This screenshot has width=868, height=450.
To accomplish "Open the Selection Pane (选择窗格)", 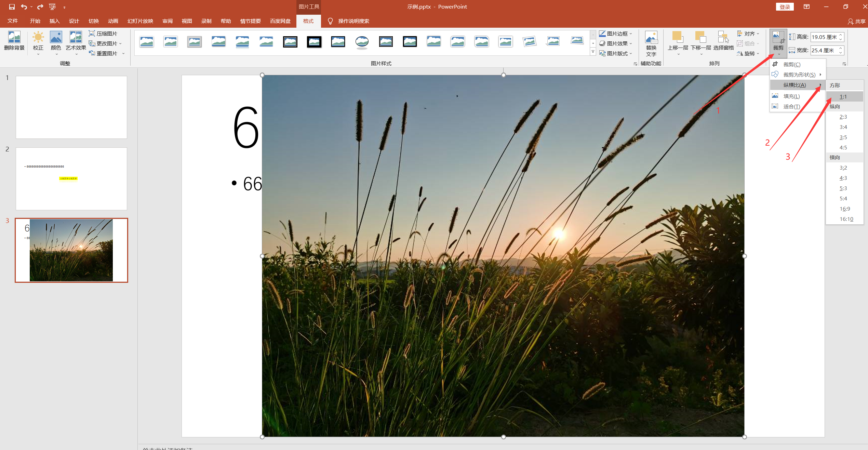I will [723, 41].
